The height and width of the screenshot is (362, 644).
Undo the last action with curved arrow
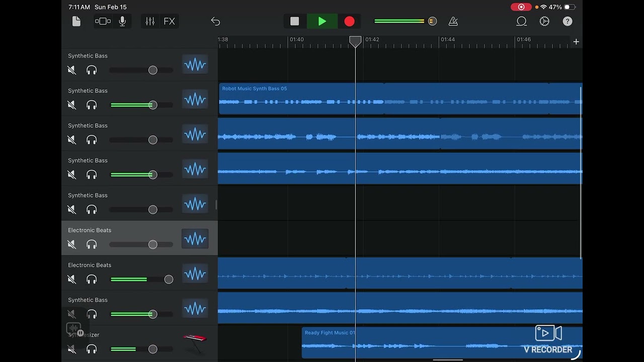tap(215, 21)
